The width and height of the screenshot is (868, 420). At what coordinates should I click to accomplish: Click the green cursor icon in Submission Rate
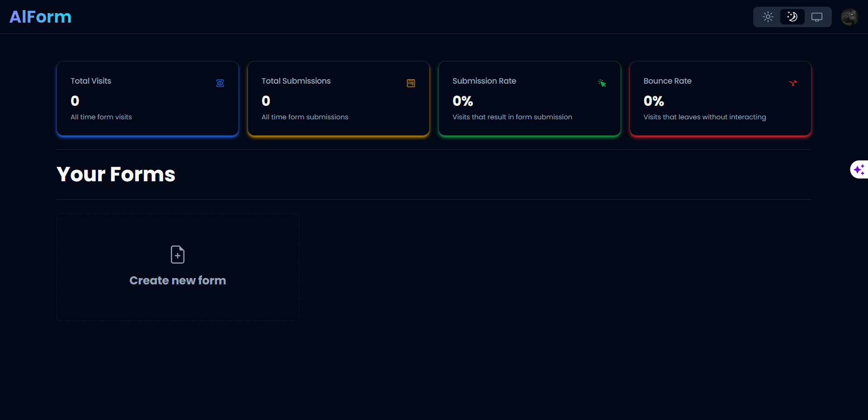602,83
